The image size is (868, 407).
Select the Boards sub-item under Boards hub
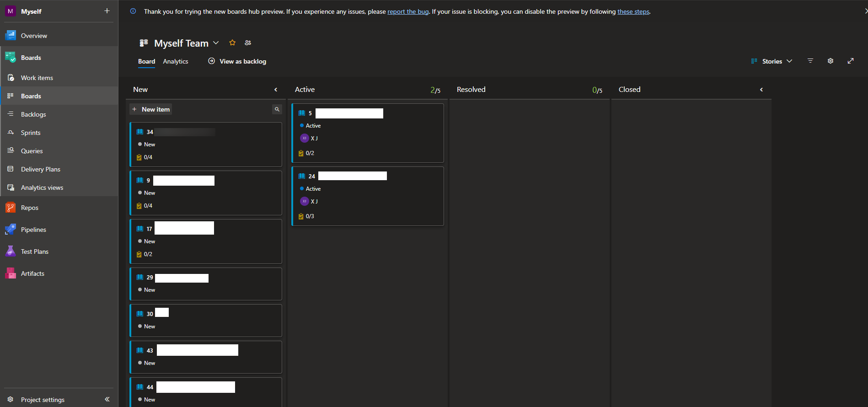(x=59, y=96)
